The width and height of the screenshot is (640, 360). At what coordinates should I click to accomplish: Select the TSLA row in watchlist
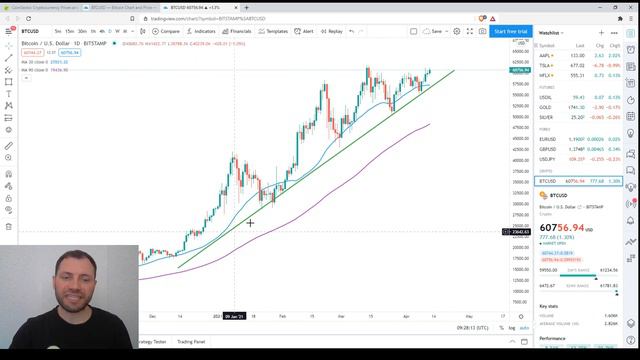(x=578, y=65)
